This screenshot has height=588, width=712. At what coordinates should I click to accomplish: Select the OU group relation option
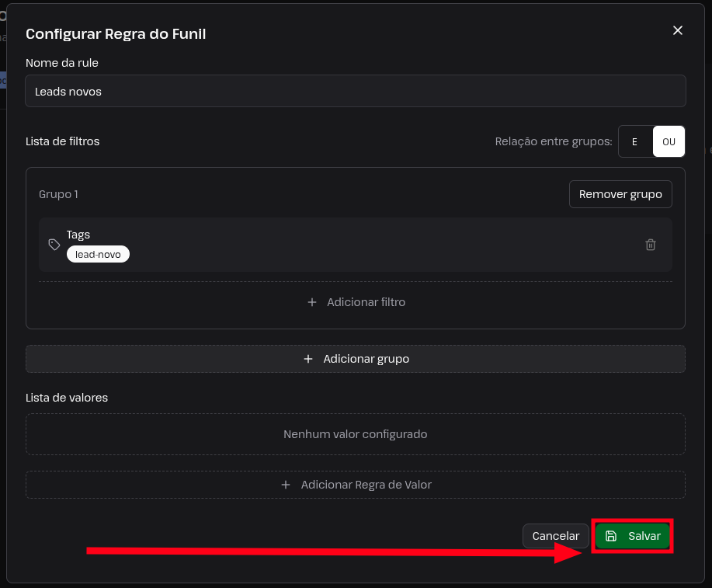(x=669, y=142)
